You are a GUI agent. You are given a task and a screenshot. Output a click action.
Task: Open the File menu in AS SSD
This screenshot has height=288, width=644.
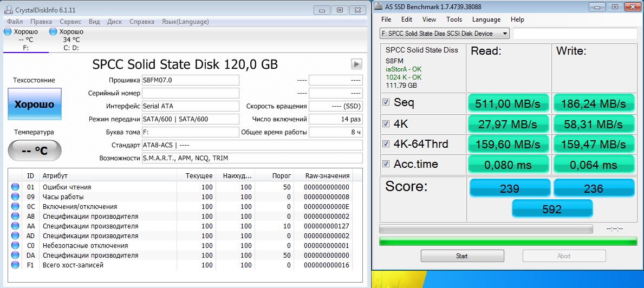pos(386,19)
